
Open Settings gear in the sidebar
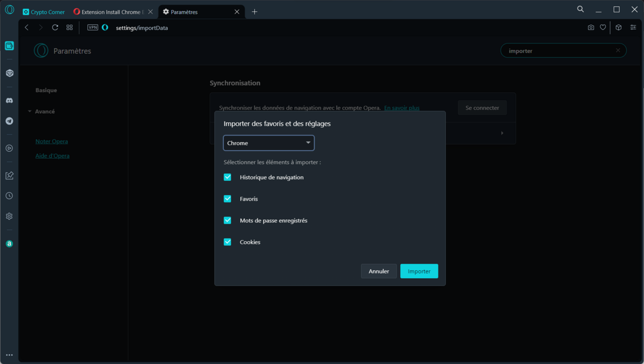tap(9, 217)
